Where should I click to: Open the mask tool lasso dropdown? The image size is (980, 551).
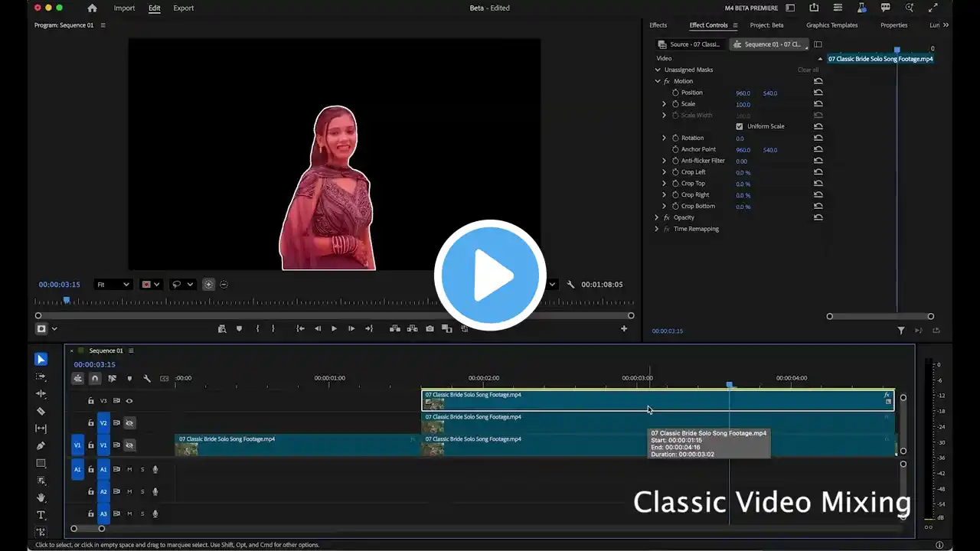(x=181, y=285)
